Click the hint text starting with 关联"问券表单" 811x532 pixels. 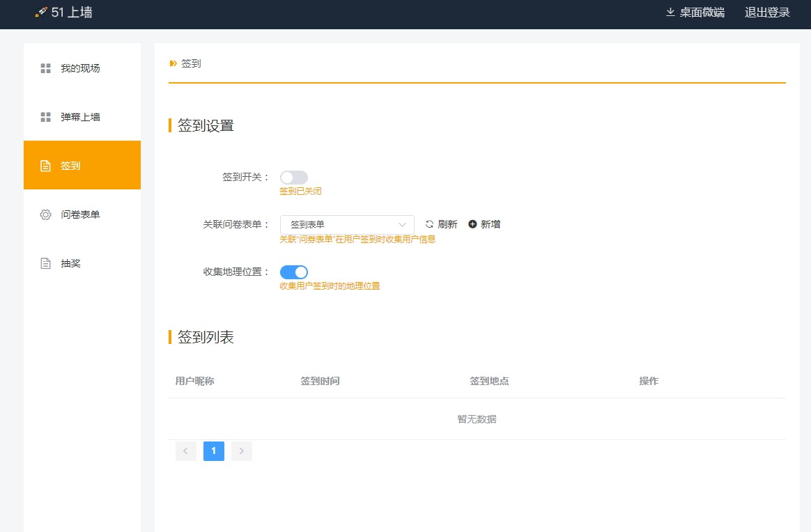(x=357, y=240)
